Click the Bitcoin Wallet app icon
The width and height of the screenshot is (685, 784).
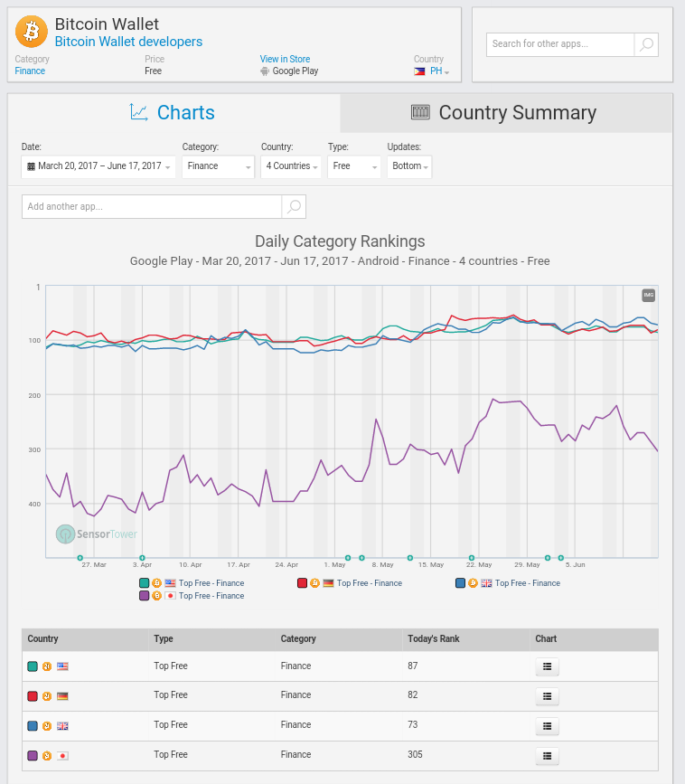[x=32, y=33]
